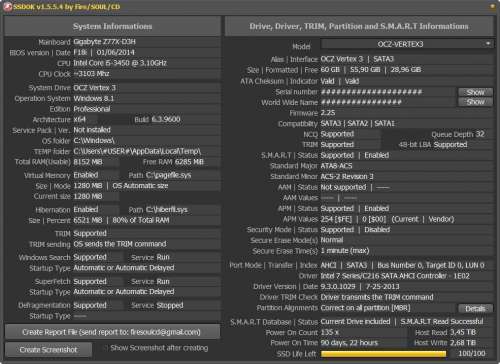500x364 pixels.
Task: Select Driver Version 9.3.0.1029
Action: click(x=338, y=287)
